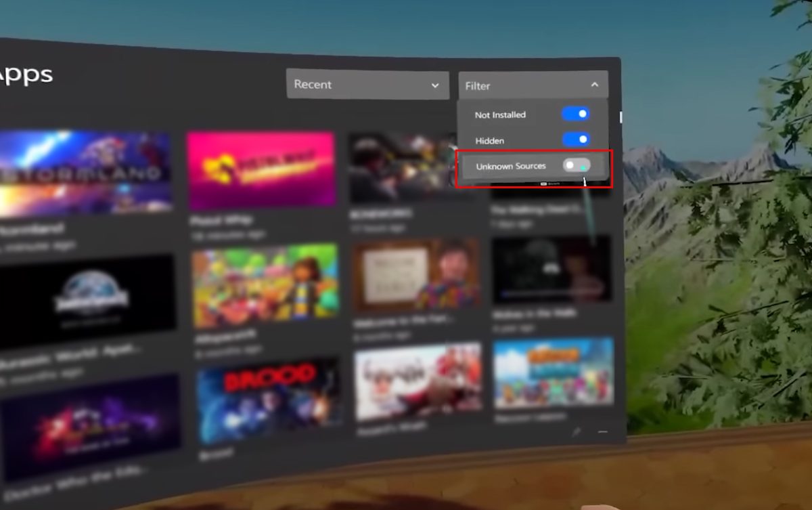Open the Recent sorting dropdown
The height and width of the screenshot is (510, 812).
tap(367, 85)
